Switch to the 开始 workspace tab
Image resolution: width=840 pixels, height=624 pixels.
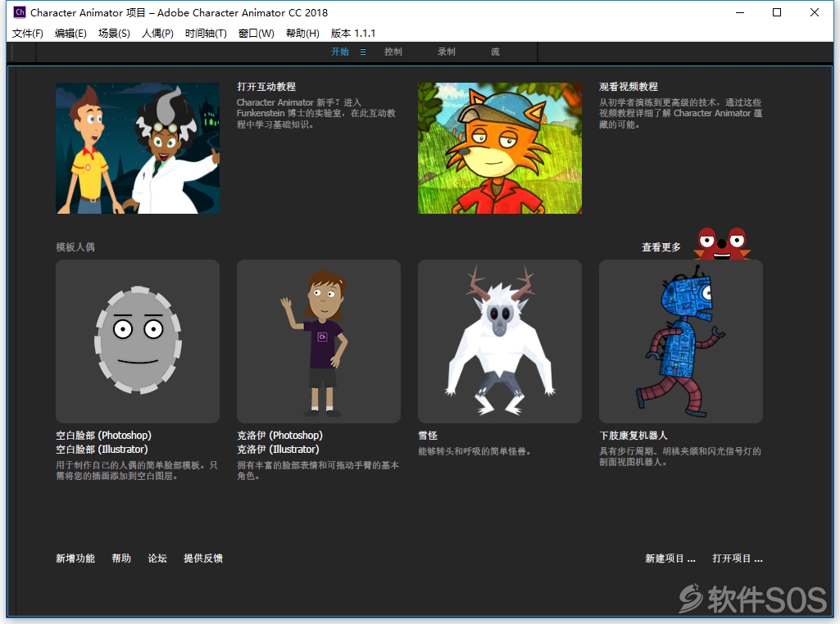tap(339, 52)
